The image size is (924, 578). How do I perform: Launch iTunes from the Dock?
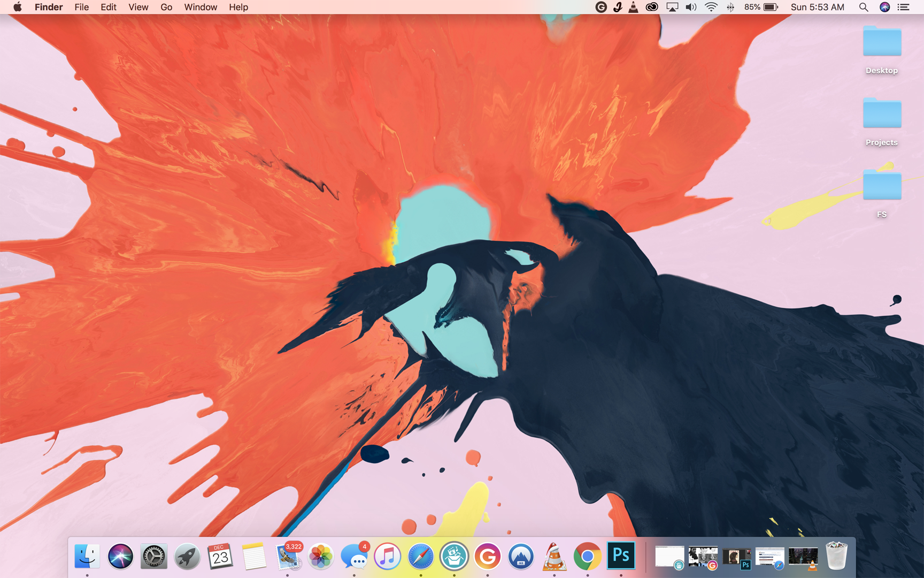[x=387, y=557]
